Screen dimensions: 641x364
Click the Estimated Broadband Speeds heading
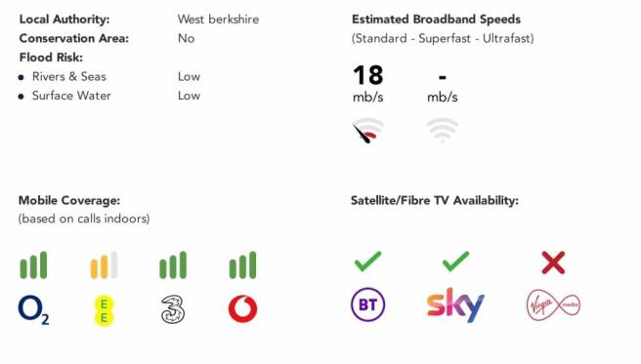(x=436, y=20)
